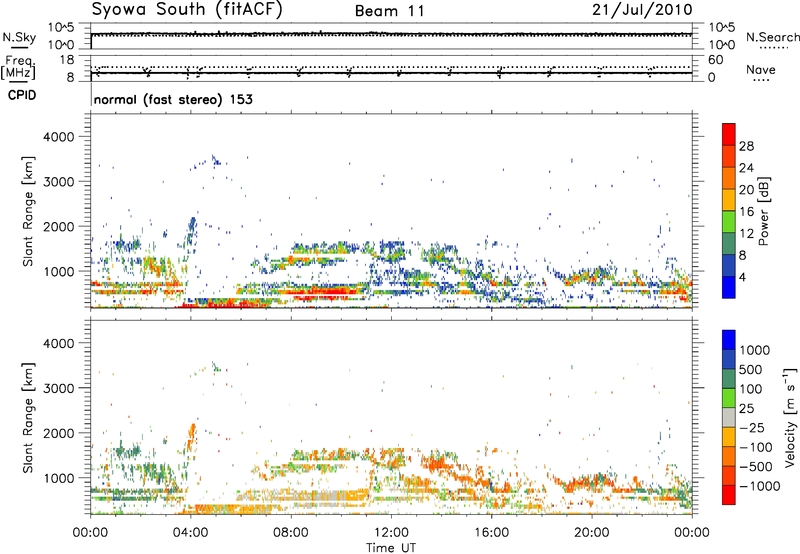Image resolution: width=800 pixels, height=554 pixels.
Task: Click the '04:00' time tick label
Action: 191,533
